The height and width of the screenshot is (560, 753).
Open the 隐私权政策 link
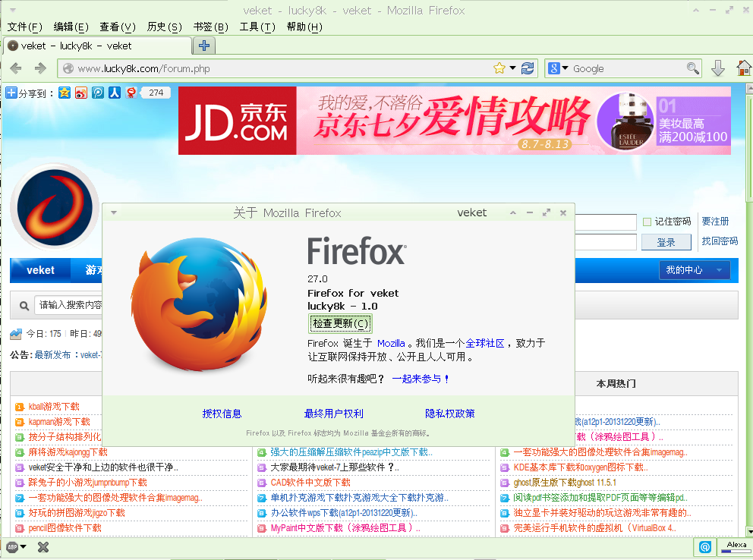pos(450,414)
